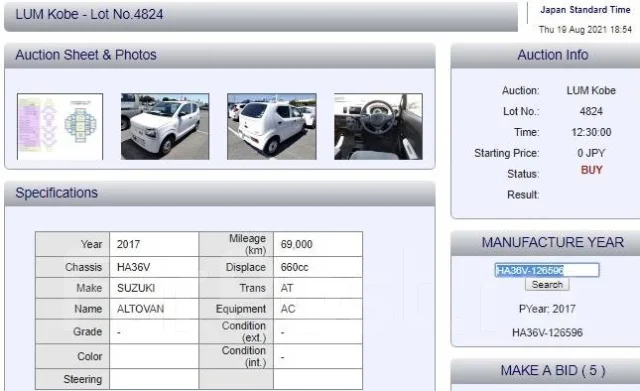Image resolution: width=640 pixels, height=391 pixels.
Task: Click the Color label cell
Action: click(x=73, y=356)
